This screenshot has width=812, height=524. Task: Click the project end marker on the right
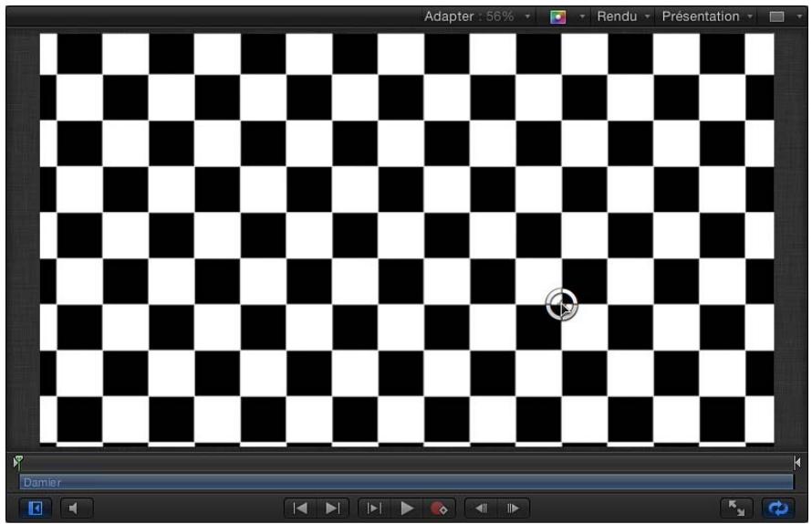coord(797,462)
